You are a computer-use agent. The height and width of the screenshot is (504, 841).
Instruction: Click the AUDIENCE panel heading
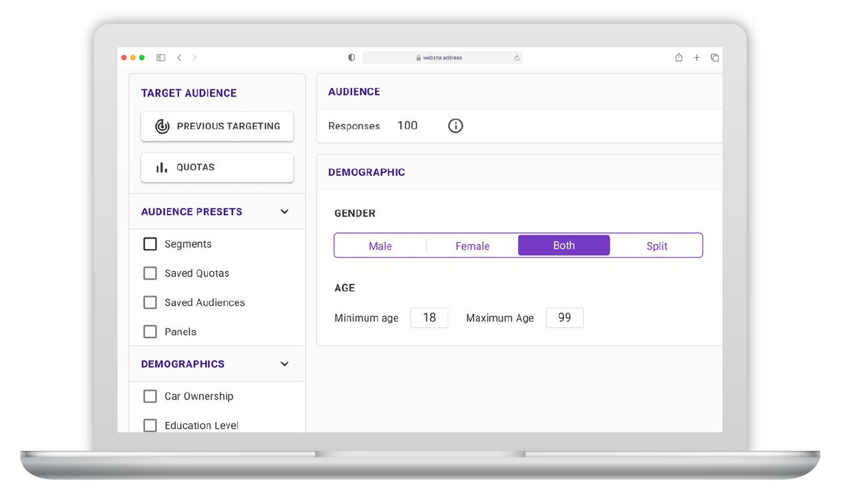[x=354, y=92]
